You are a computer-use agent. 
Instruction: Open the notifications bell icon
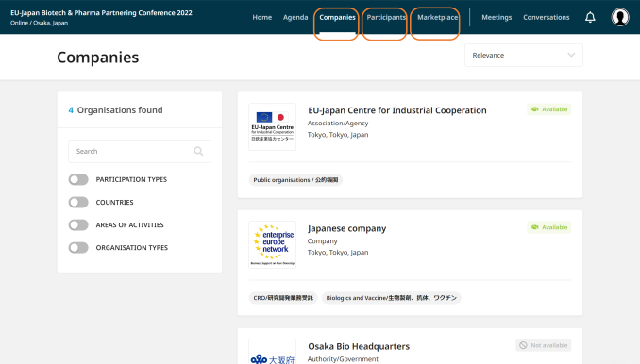(x=590, y=18)
